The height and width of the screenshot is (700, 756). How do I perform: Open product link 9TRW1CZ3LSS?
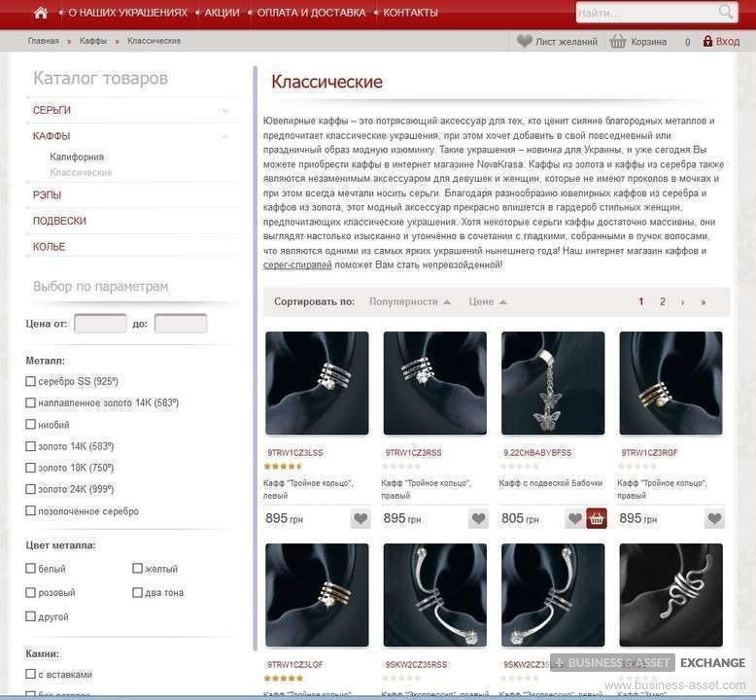point(295,452)
